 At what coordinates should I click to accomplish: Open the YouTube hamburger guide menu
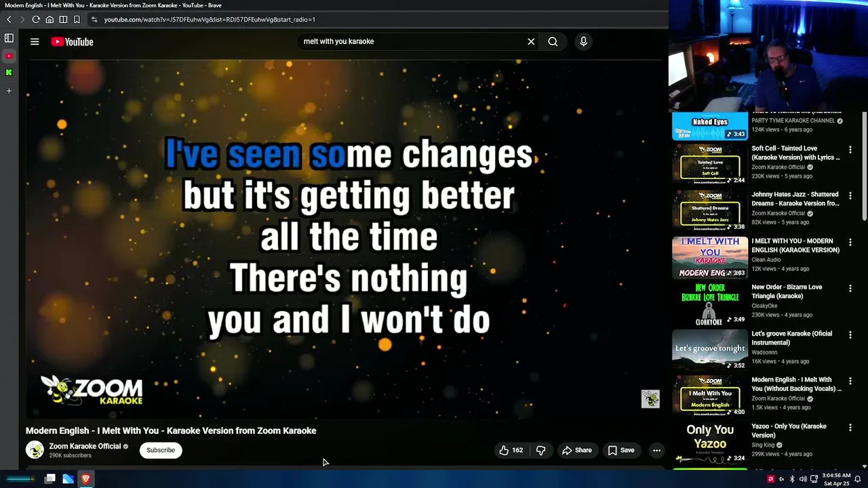[35, 41]
